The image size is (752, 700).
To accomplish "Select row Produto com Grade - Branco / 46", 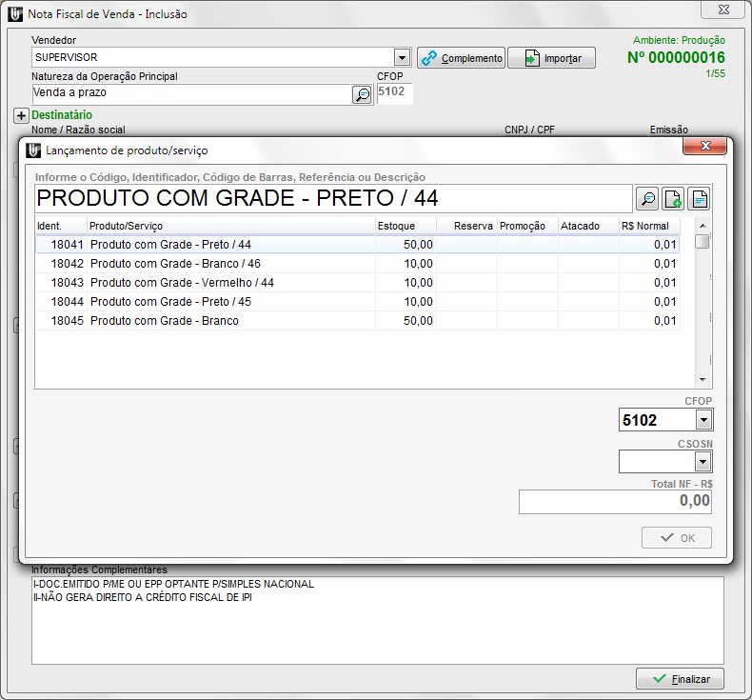I will click(175, 264).
